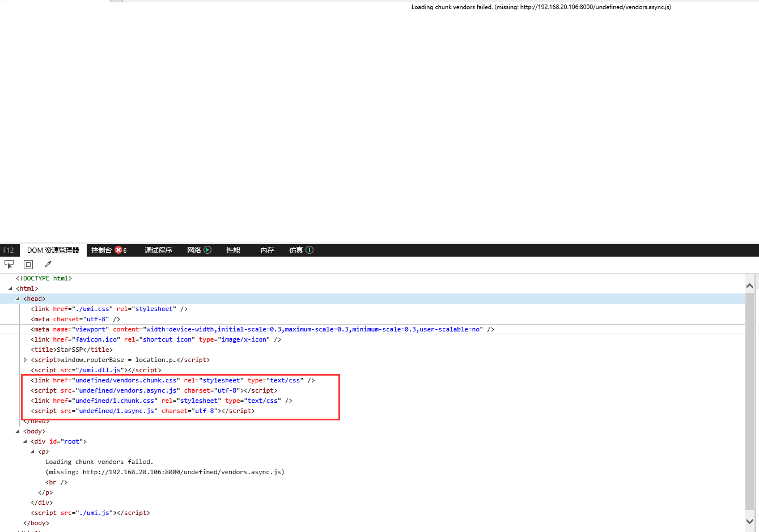This screenshot has height=532, width=759.
Task: Open the 性能 panel tab
Action: click(232, 250)
